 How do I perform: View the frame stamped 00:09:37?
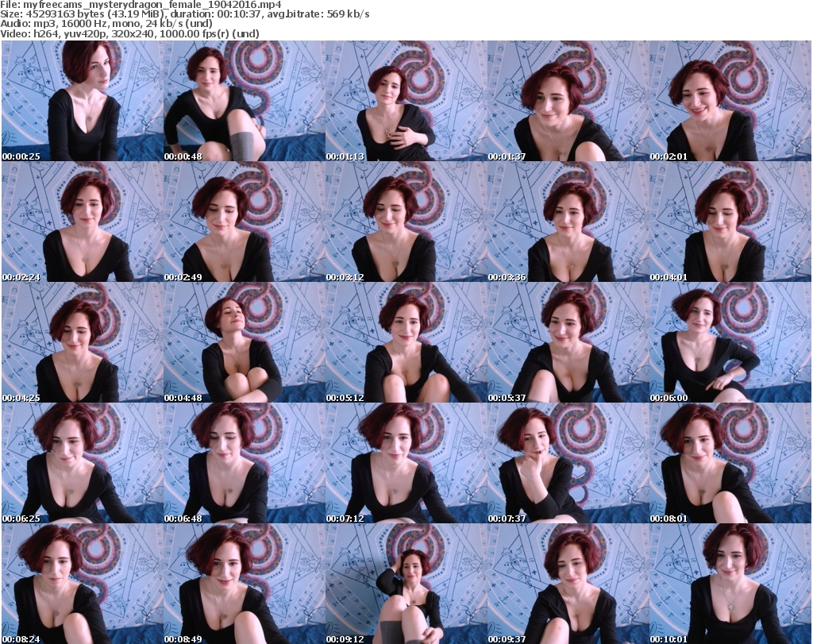[x=568, y=584]
